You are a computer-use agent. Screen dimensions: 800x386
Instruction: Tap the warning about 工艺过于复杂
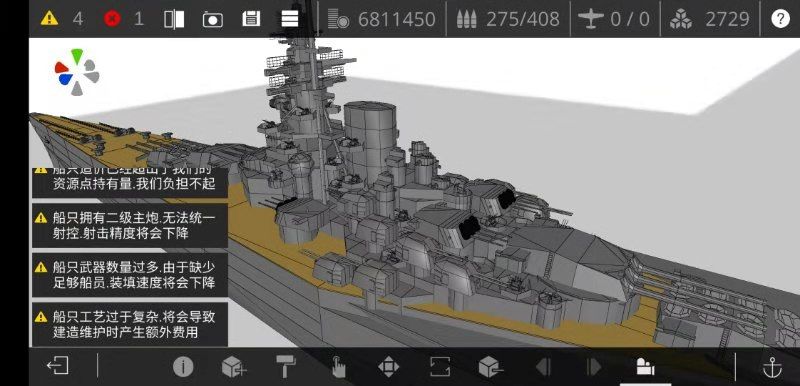tap(130, 324)
